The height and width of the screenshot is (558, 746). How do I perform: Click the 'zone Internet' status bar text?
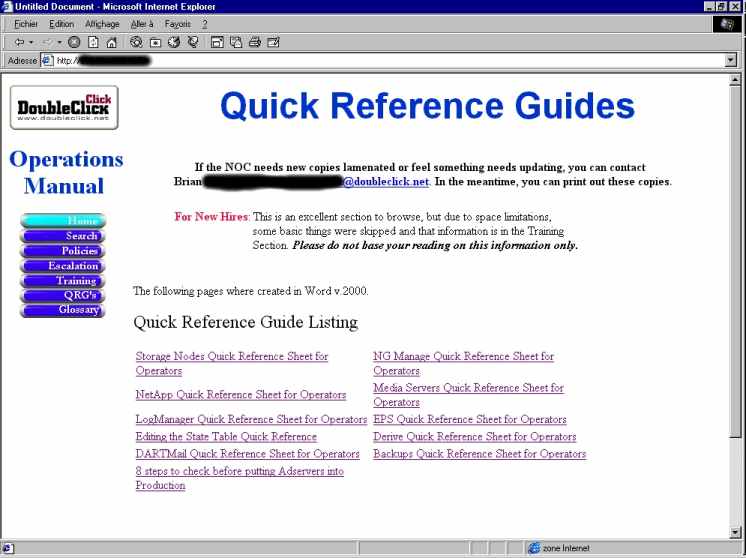coord(566,548)
